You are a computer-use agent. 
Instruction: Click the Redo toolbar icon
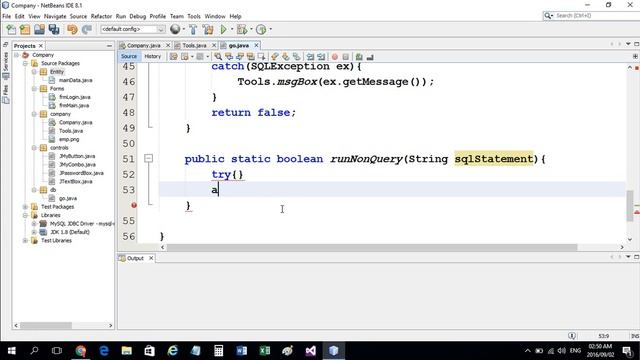coord(87,29)
